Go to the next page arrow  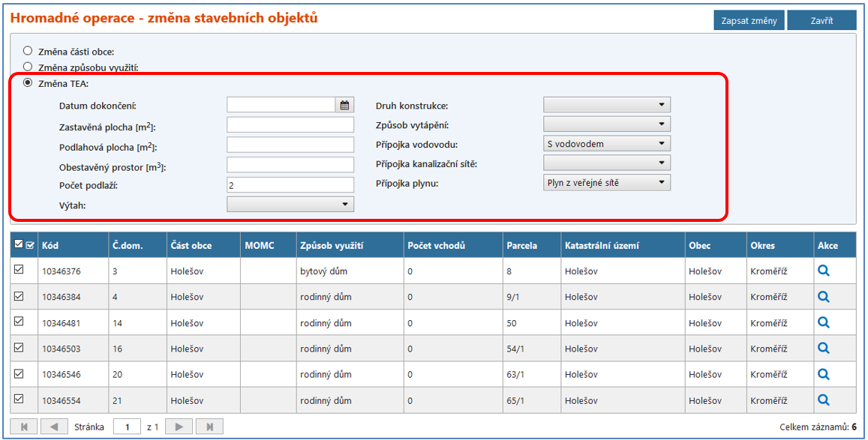(179, 427)
